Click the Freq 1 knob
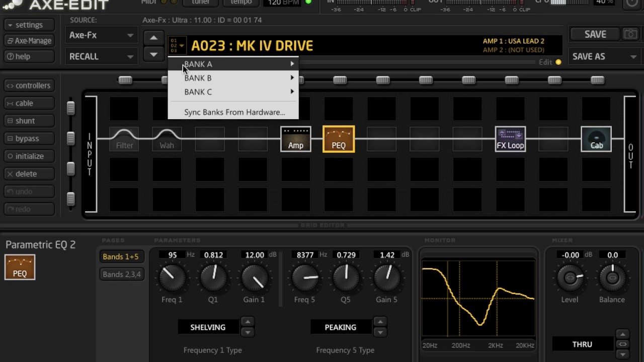 [x=172, y=278]
